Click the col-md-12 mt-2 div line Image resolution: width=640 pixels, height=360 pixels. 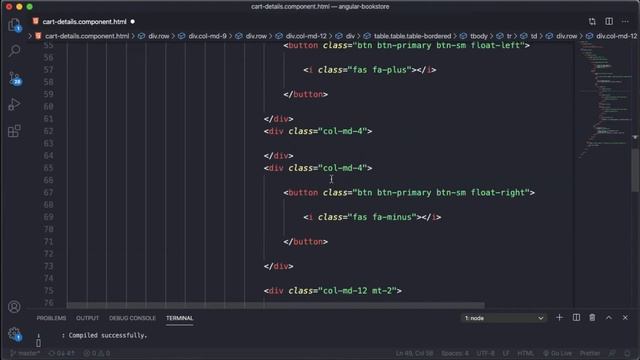pos(333,291)
